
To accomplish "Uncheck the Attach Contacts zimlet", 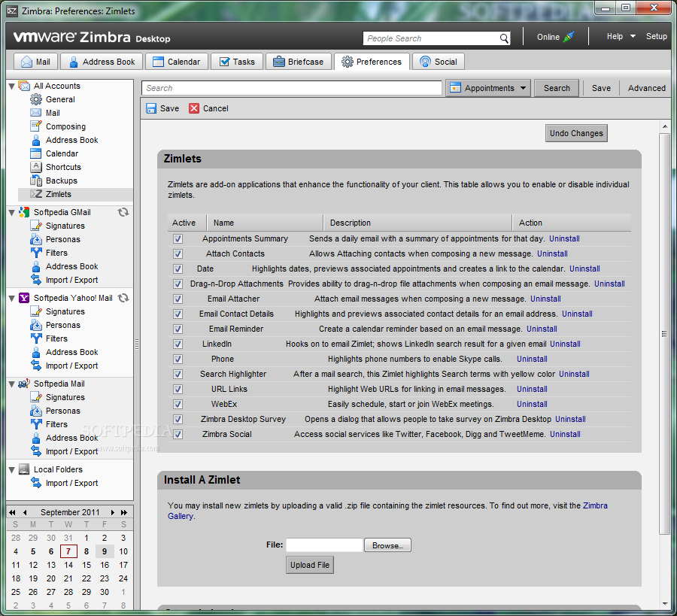I will click(178, 253).
